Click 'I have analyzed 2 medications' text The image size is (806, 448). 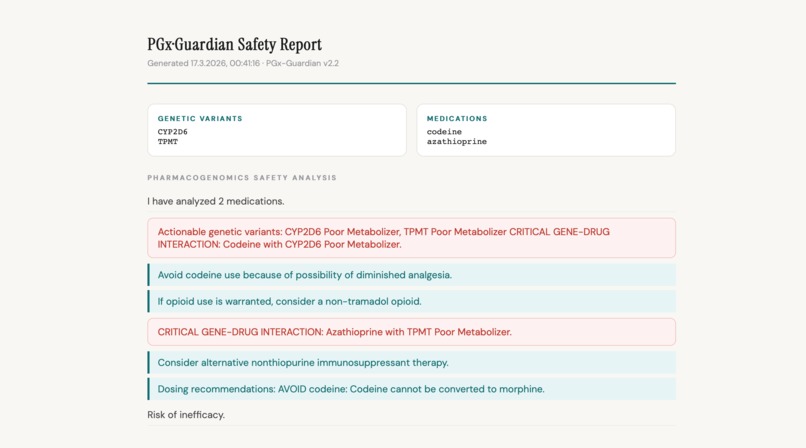tap(215, 201)
